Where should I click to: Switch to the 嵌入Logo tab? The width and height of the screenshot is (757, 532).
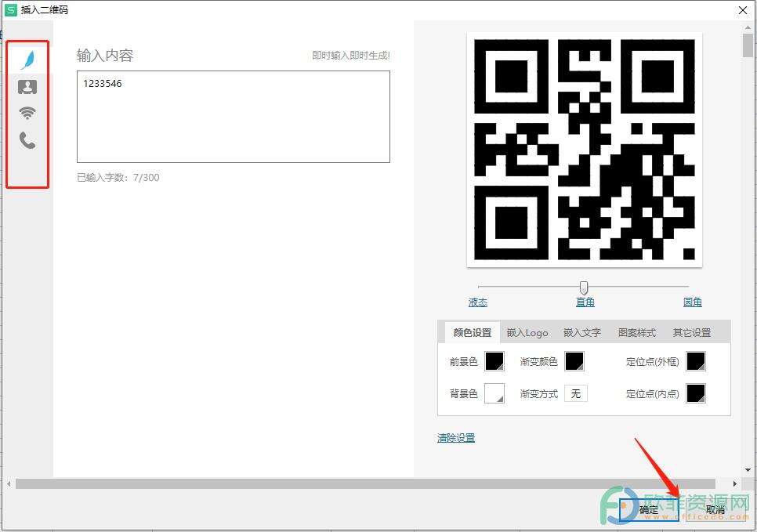(527, 333)
